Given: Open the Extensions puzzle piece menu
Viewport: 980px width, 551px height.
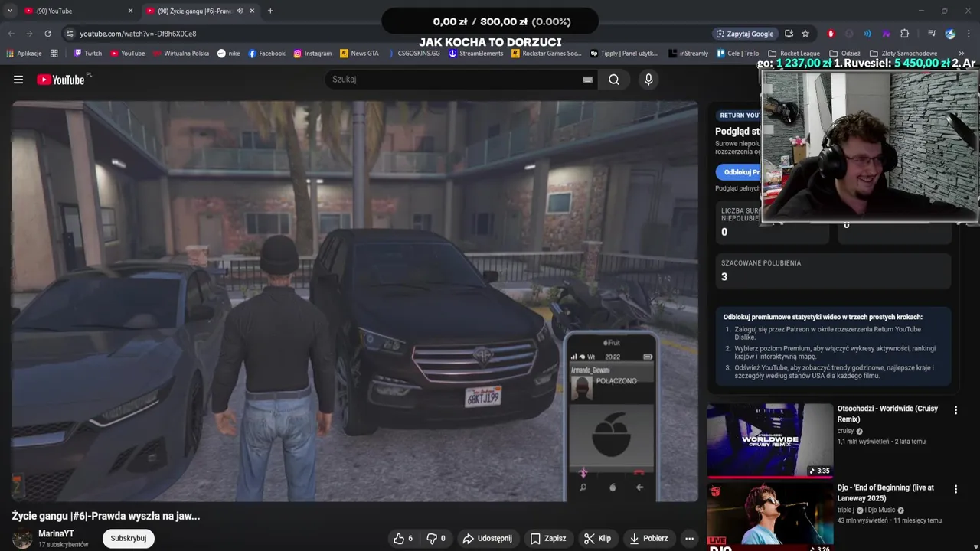Looking at the screenshot, I should point(904,34).
